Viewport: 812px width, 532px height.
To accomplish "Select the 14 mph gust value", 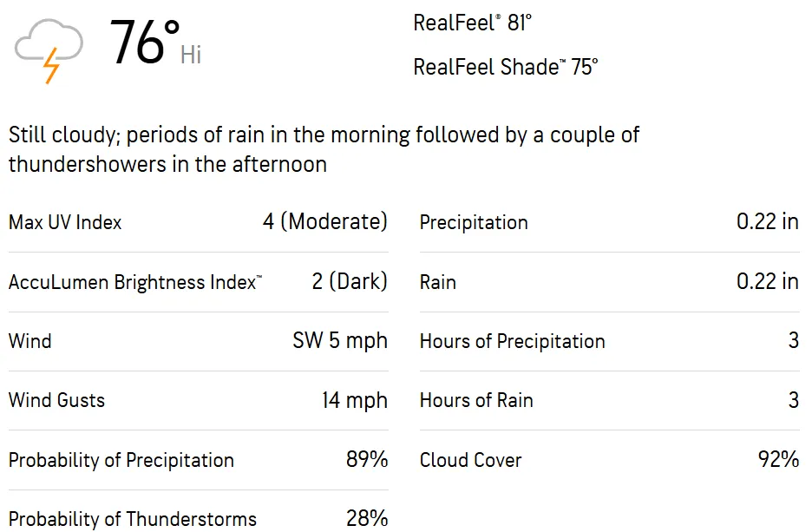I will point(355,400).
